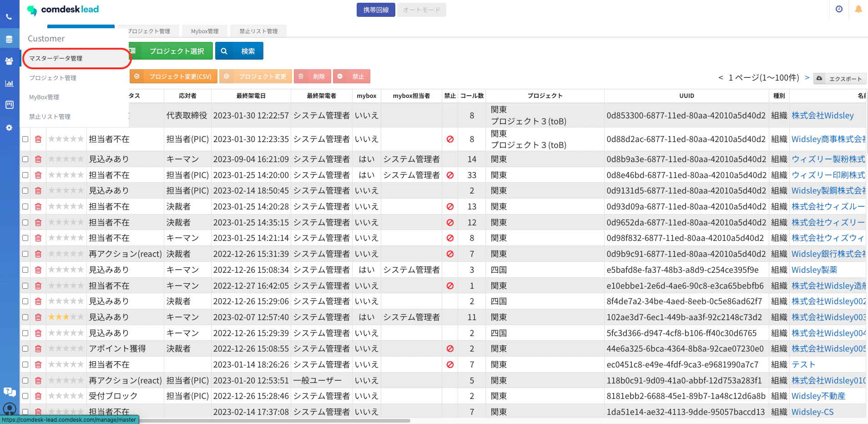Sort by UUID column header

[x=686, y=96]
